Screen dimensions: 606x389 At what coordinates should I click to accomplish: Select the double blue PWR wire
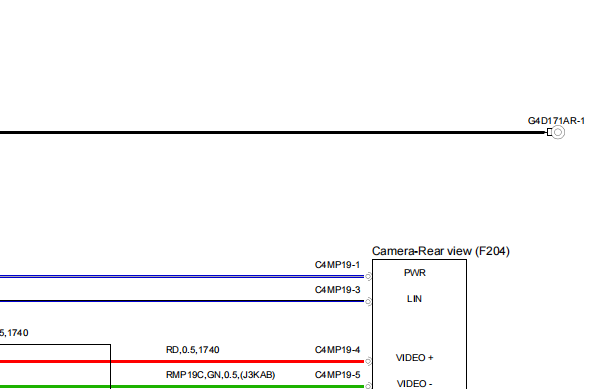click(182, 277)
